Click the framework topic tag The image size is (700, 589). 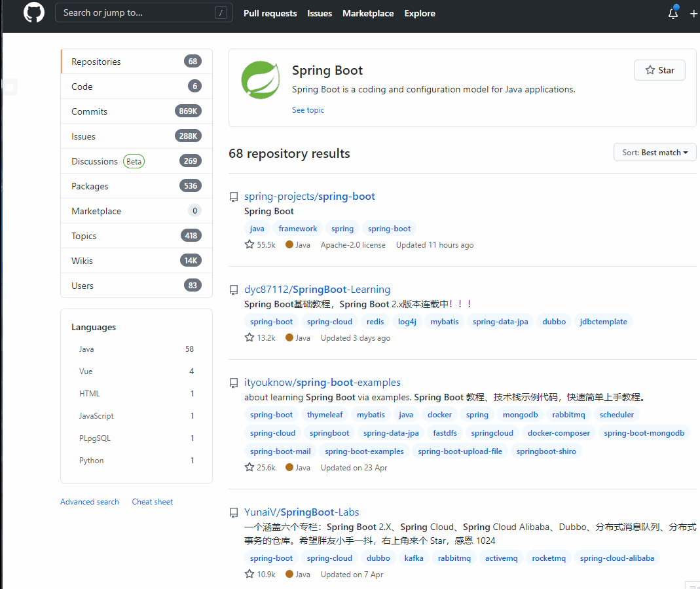point(298,228)
